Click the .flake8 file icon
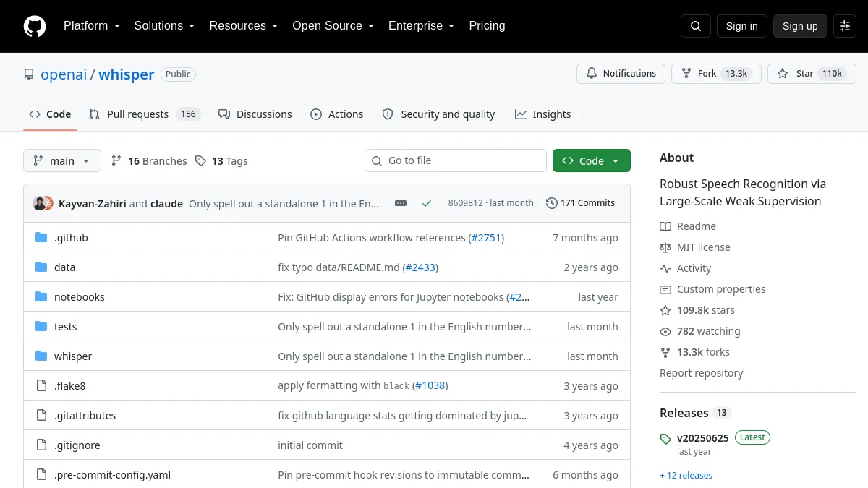This screenshot has width=868, height=488. coord(41,386)
